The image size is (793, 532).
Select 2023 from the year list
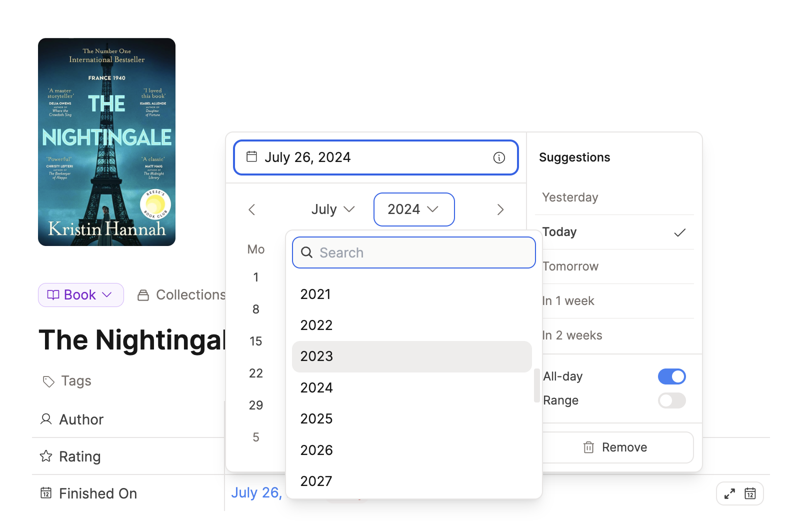411,356
